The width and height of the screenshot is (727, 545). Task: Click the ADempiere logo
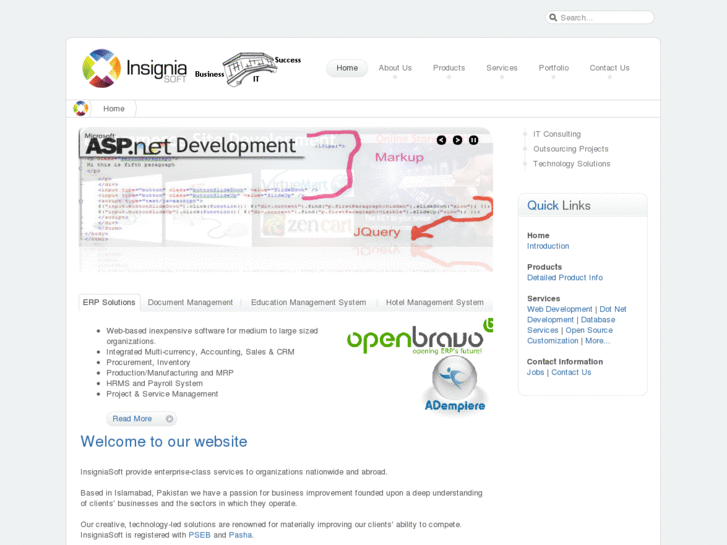455,385
